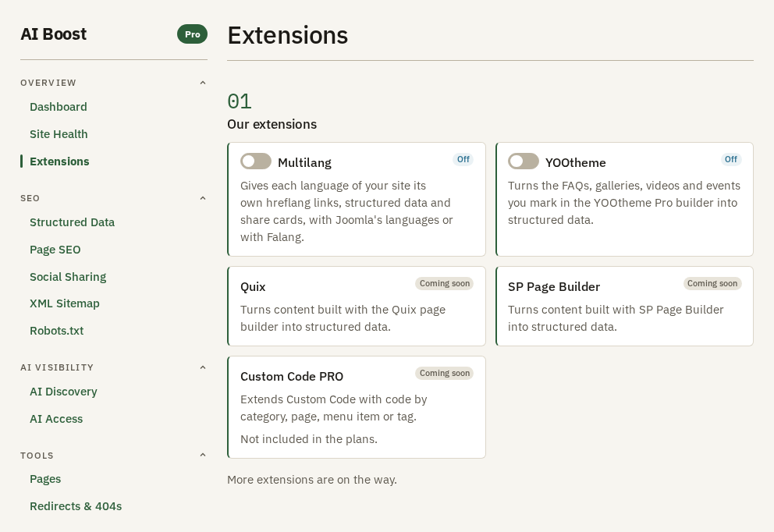774x532 pixels.
Task: Go to Site Health
Action: [59, 134]
